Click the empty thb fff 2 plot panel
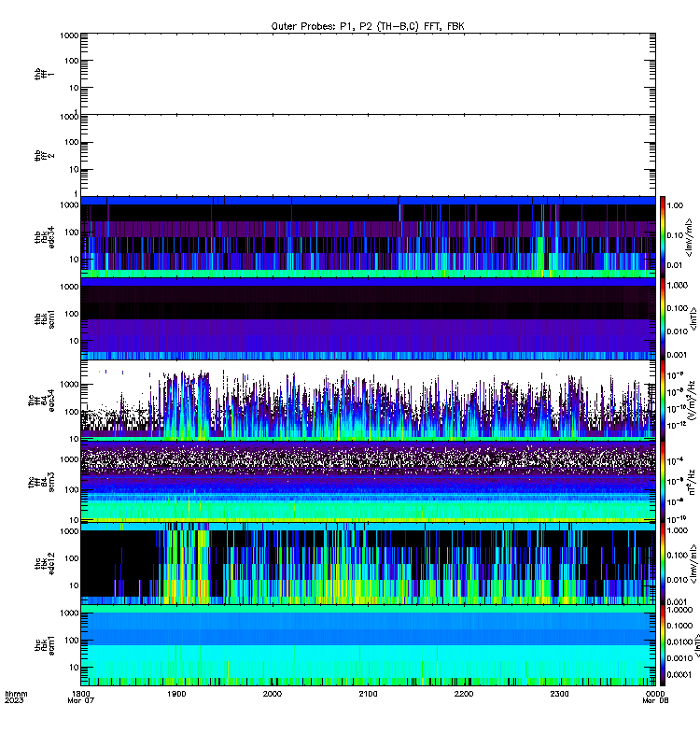 (x=368, y=155)
